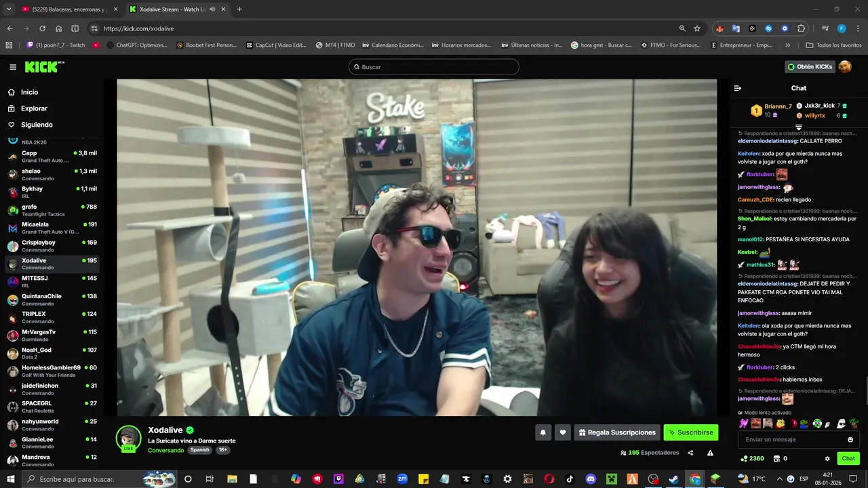Open a new browser tab
Image resolution: width=868 pixels, height=488 pixels.
tap(239, 9)
